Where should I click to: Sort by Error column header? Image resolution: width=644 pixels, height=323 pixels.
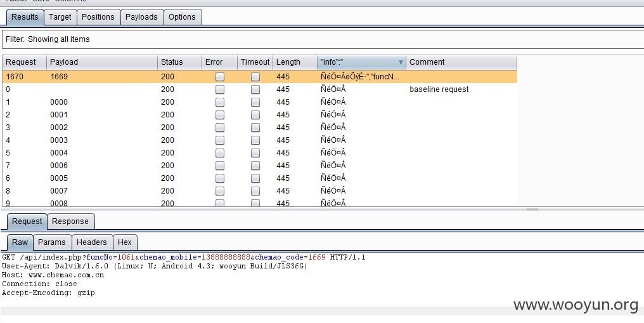click(x=219, y=62)
